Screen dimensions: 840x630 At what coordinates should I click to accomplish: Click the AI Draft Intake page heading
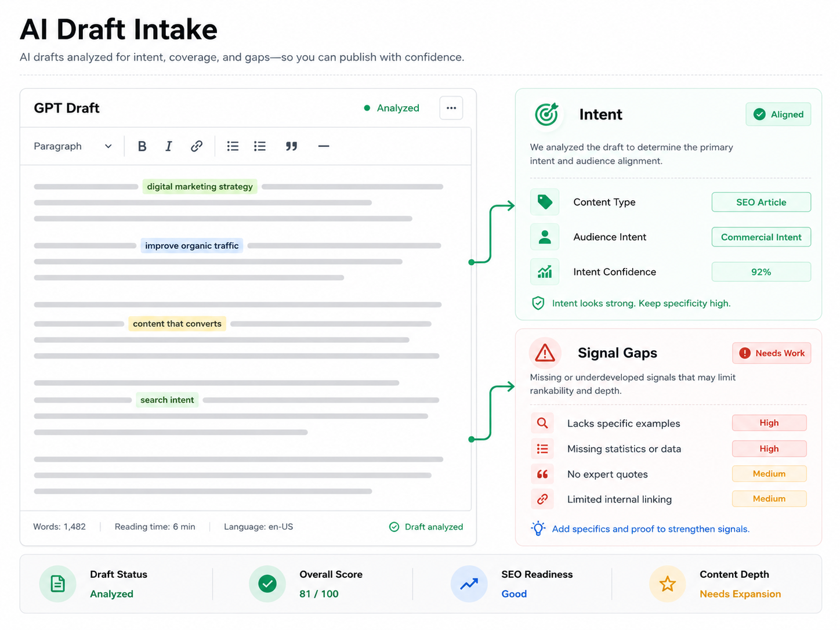[x=119, y=29]
